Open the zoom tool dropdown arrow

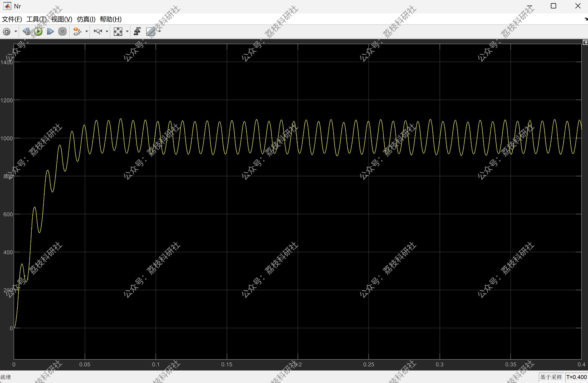[x=107, y=32]
